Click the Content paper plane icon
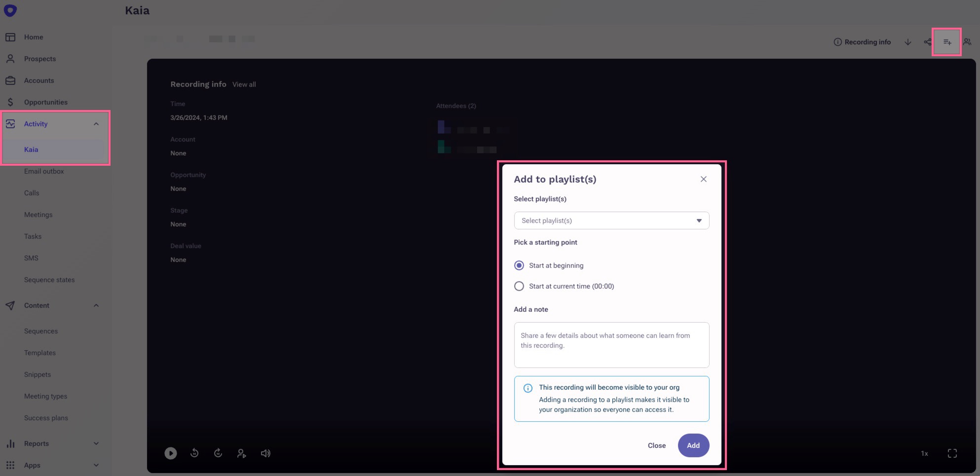Screen dimensions: 980x476 pos(10,305)
